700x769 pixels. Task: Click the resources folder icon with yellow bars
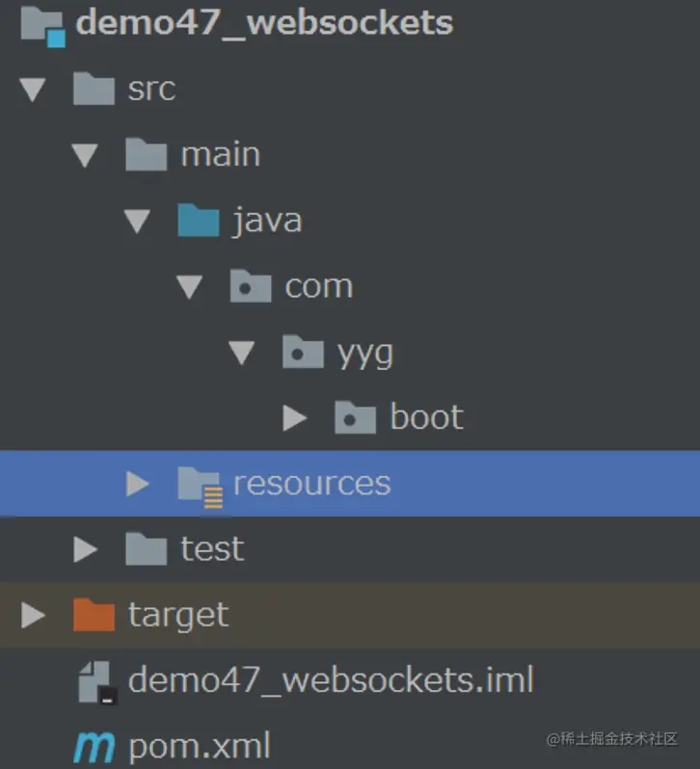point(201,487)
